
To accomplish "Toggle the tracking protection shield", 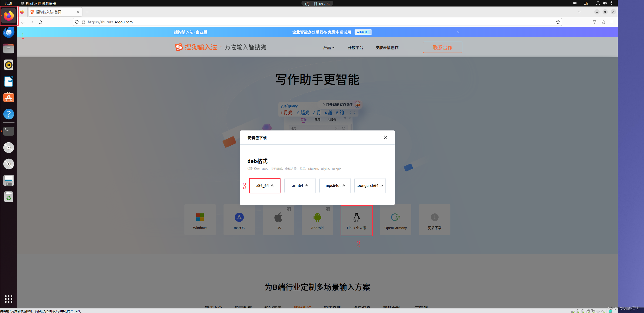I will click(77, 22).
